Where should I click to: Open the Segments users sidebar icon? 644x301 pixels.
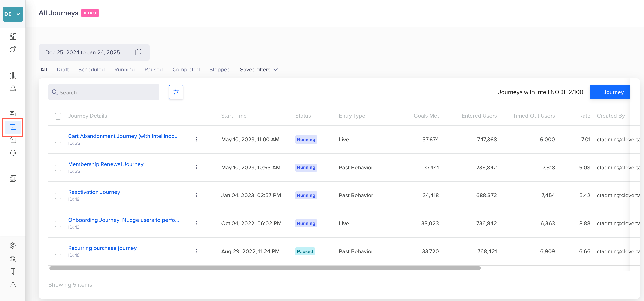tap(13, 88)
